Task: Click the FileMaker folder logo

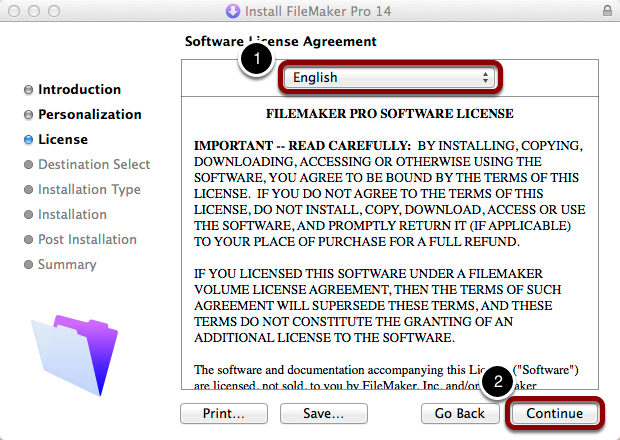Action: click(x=75, y=355)
